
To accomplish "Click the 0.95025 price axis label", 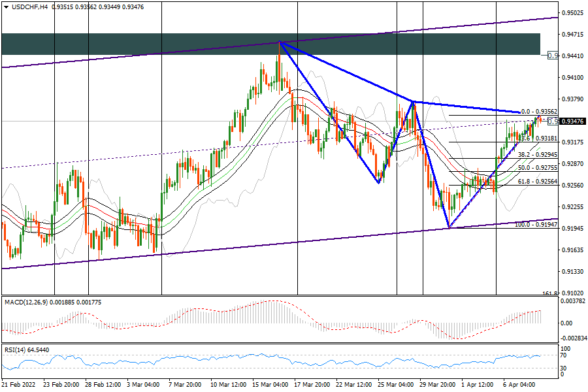I will 573,13.
